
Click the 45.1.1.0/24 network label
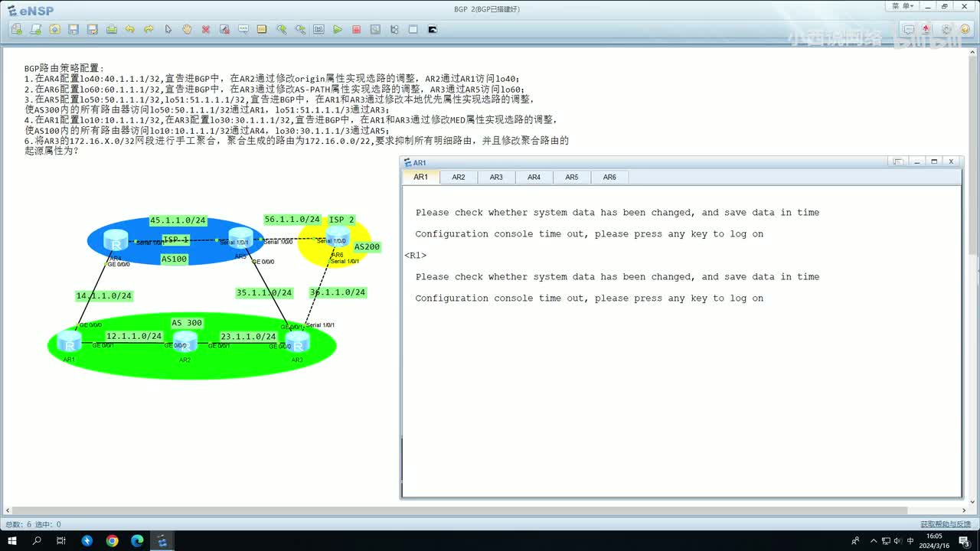click(x=178, y=220)
